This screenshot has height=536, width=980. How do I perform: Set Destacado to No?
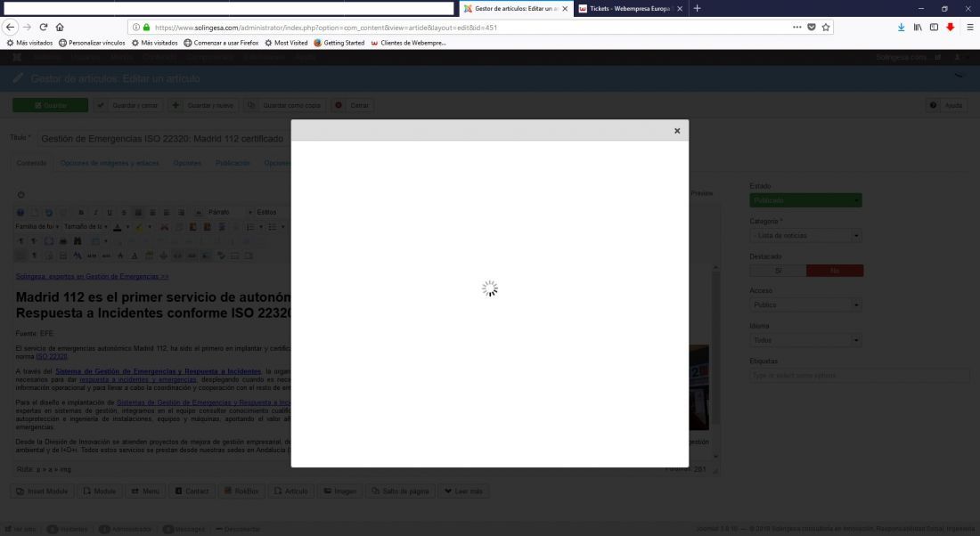tap(835, 271)
